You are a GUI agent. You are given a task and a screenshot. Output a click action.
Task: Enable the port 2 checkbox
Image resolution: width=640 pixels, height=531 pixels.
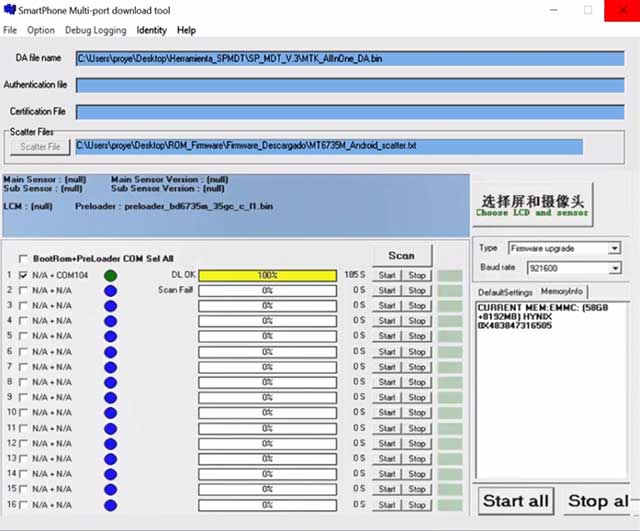point(23,291)
